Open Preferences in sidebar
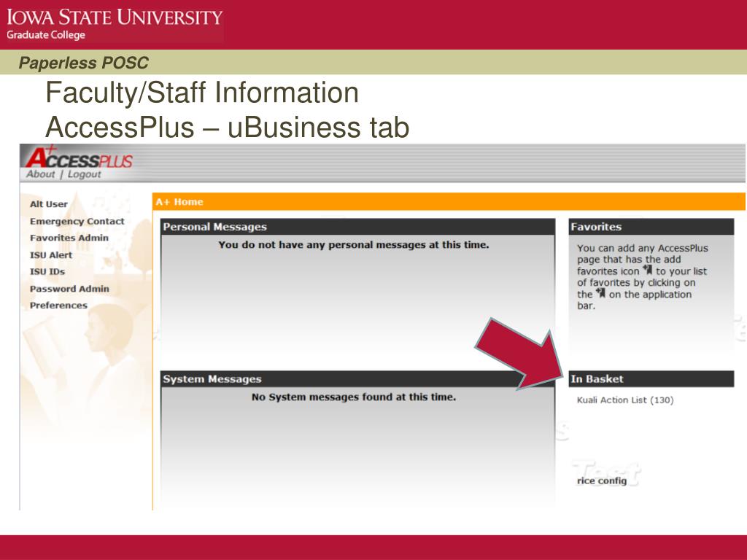 (58, 306)
